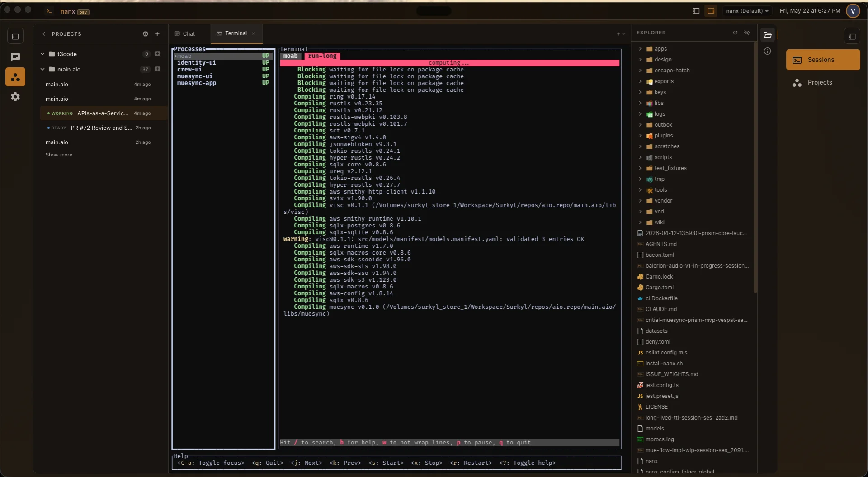Open the folder explorer panel icon
Viewport: 868px width, 477px height.
point(768,35)
